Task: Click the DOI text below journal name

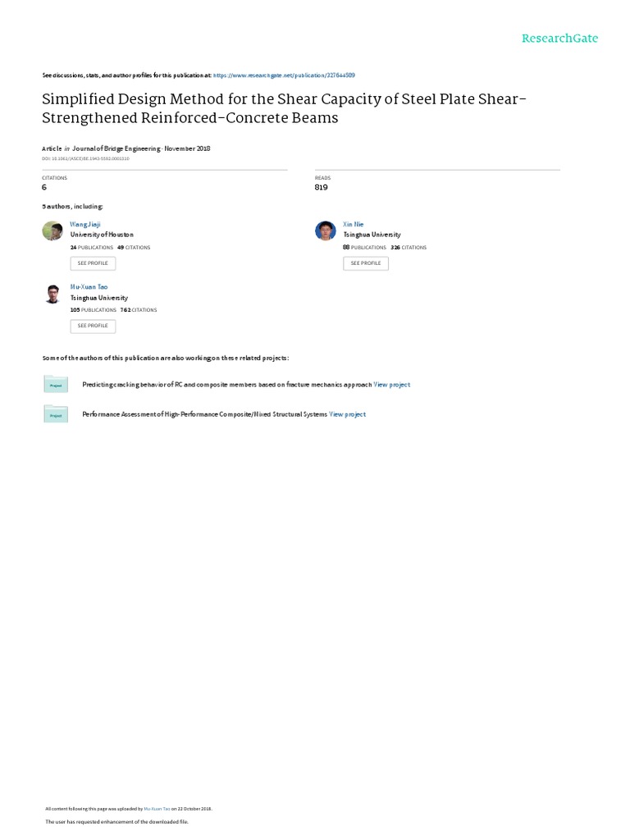Action: click(85, 158)
